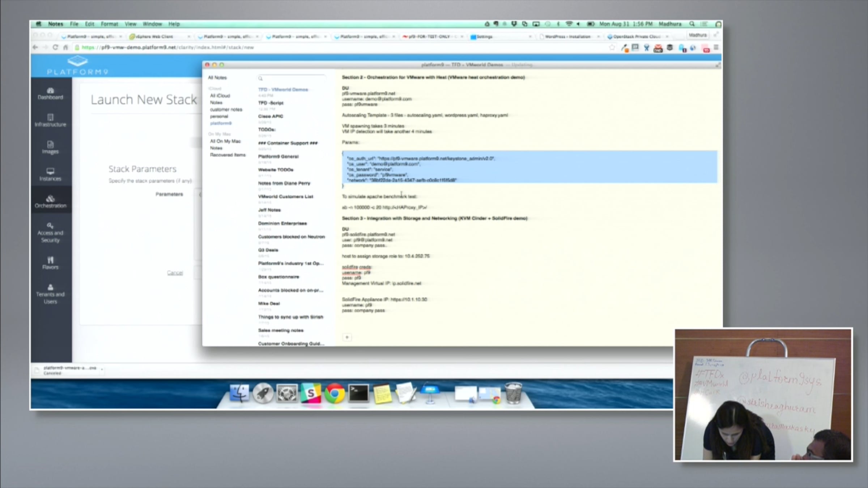Click the Madhura profile button in Chrome
The width and height of the screenshot is (868, 488).
[698, 35]
